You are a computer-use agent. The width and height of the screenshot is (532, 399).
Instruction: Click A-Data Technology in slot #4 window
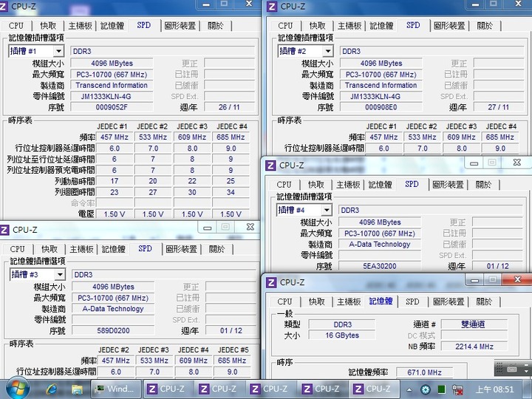(380, 245)
